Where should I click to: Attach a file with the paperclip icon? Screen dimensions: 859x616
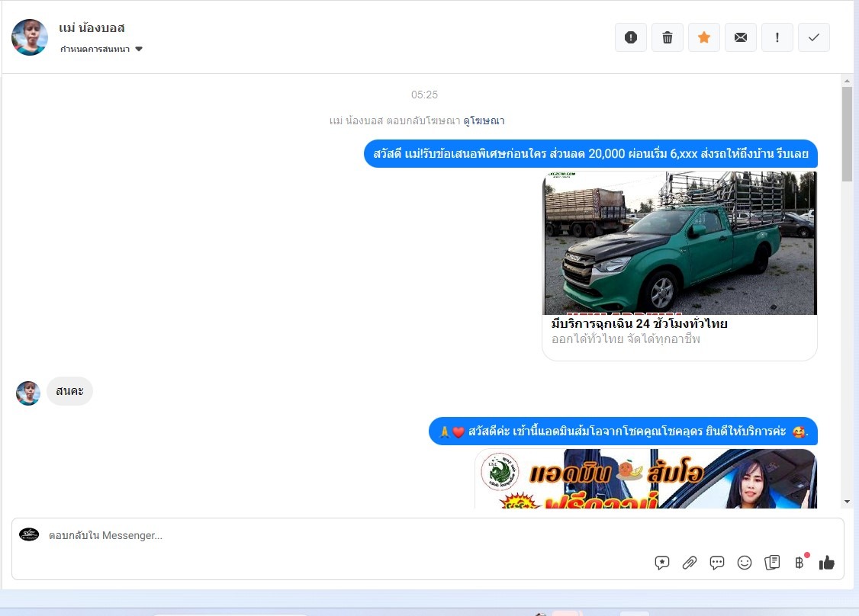tap(689, 563)
